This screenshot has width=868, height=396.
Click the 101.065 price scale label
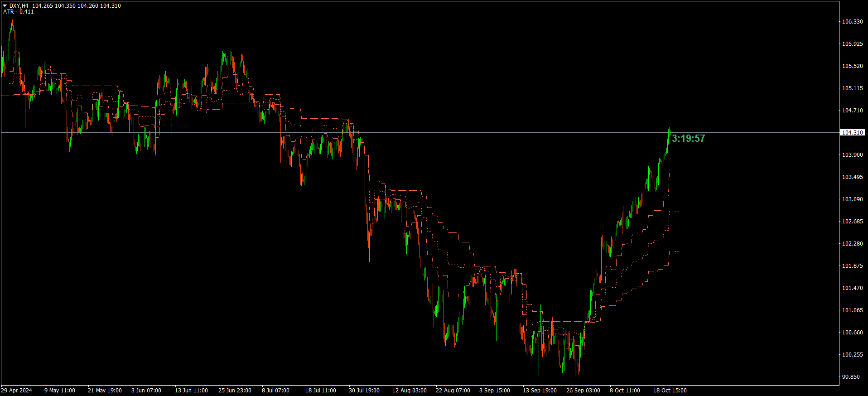(x=852, y=310)
